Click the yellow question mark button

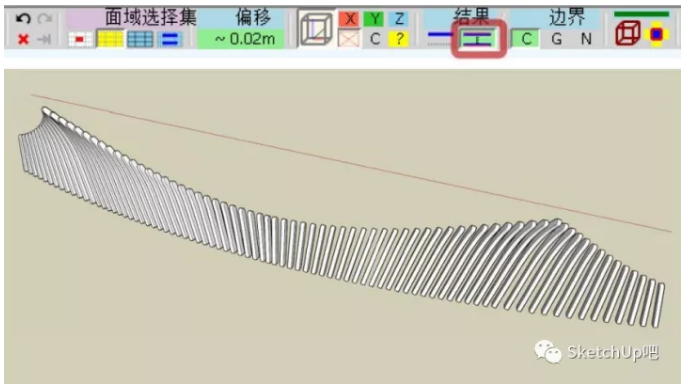pyautogui.click(x=399, y=39)
